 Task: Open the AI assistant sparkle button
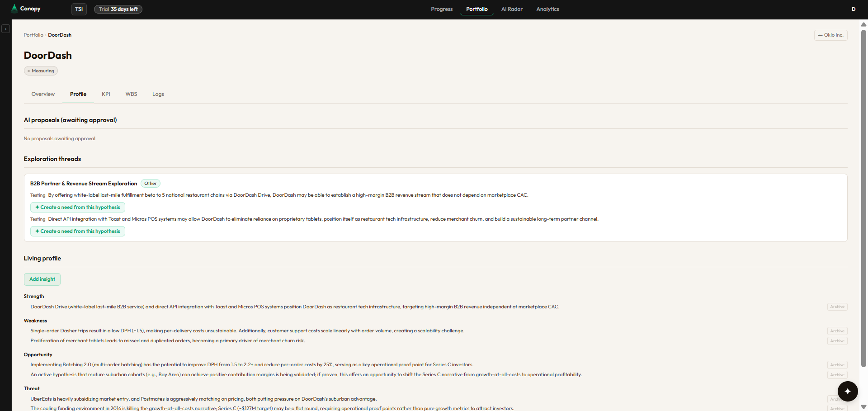tap(848, 391)
